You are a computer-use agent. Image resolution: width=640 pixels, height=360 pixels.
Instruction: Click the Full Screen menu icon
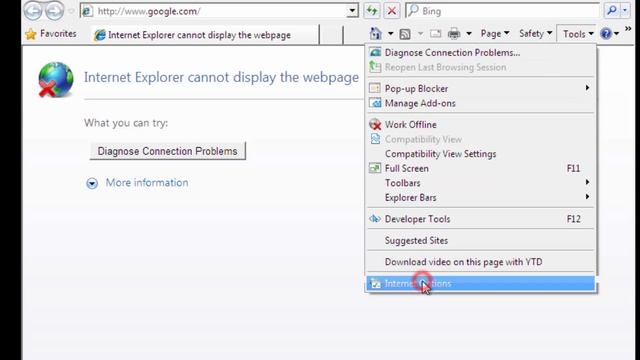375,168
